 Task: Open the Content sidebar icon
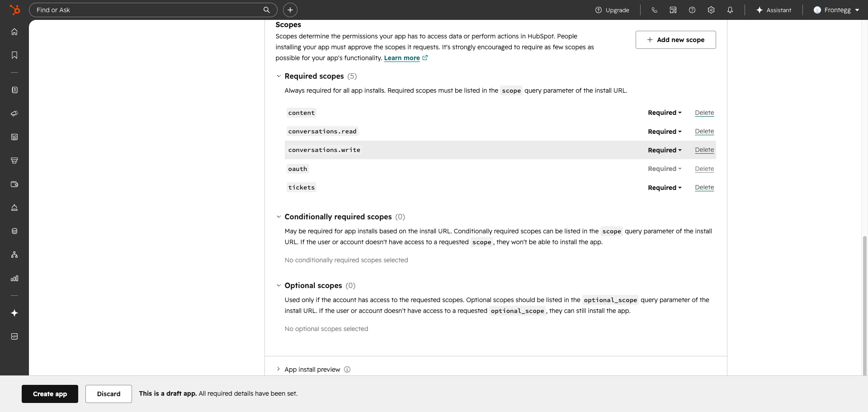click(14, 137)
